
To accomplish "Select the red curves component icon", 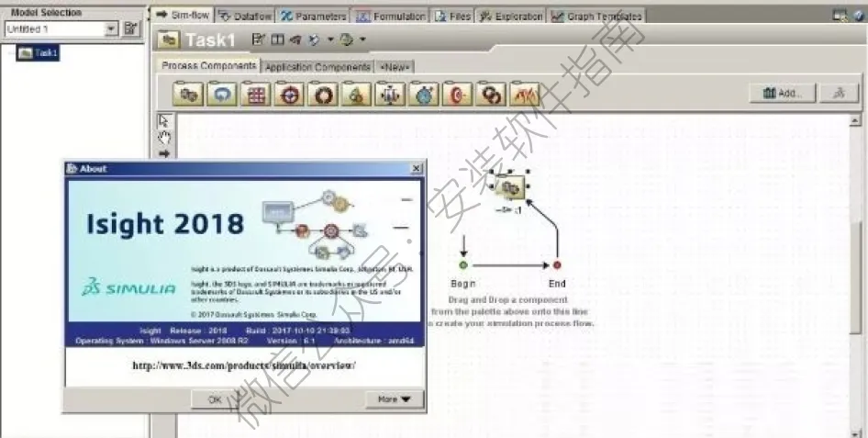I will pyautogui.click(x=524, y=95).
